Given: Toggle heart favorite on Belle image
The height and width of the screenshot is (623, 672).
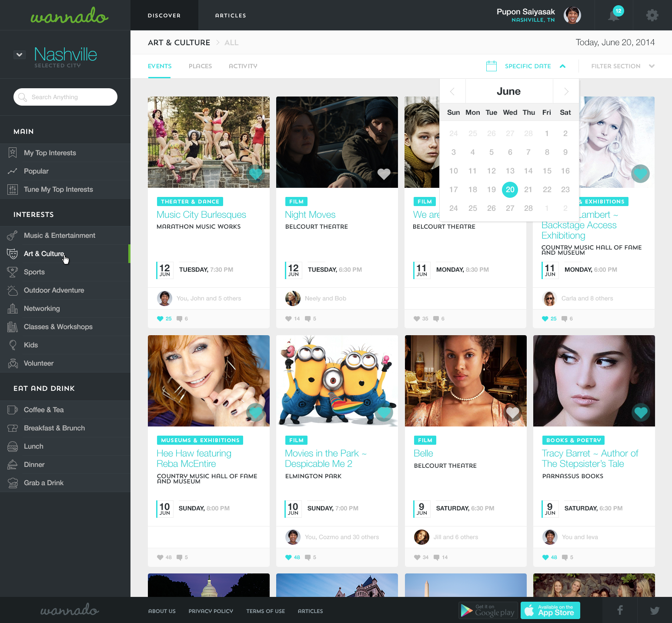Looking at the screenshot, I should 512,413.
